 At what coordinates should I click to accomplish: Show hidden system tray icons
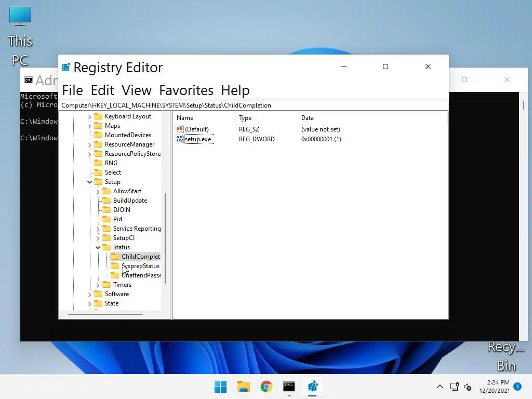(x=440, y=387)
